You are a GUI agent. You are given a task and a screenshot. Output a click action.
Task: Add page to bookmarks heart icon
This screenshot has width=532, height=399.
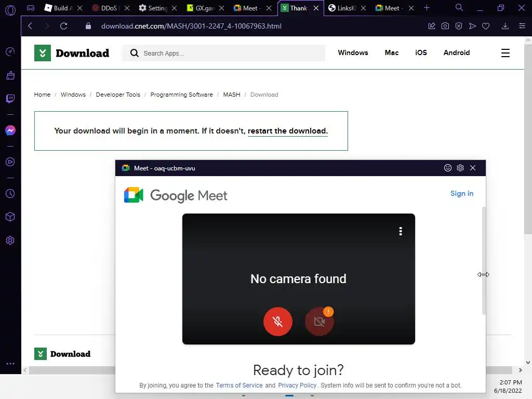(x=486, y=26)
